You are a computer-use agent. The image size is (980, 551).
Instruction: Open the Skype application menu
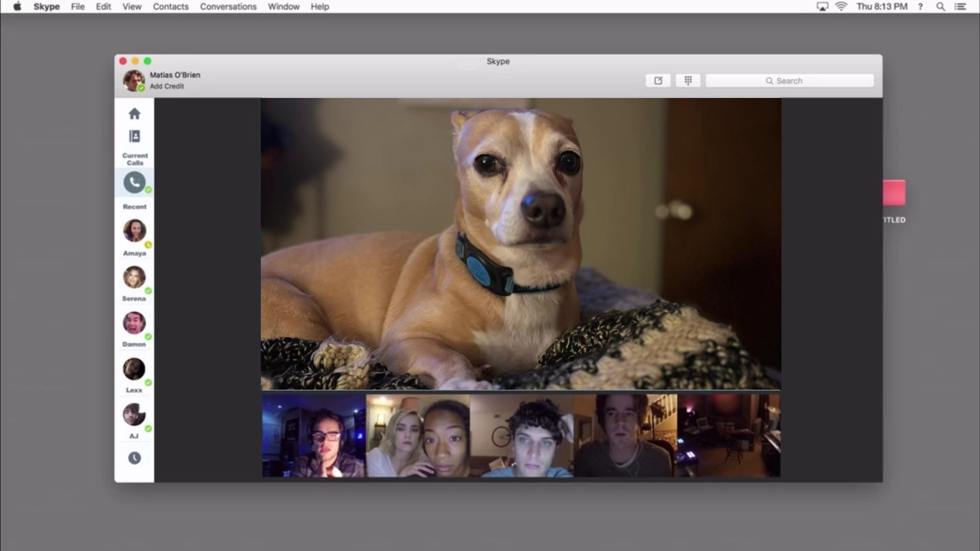coord(46,7)
